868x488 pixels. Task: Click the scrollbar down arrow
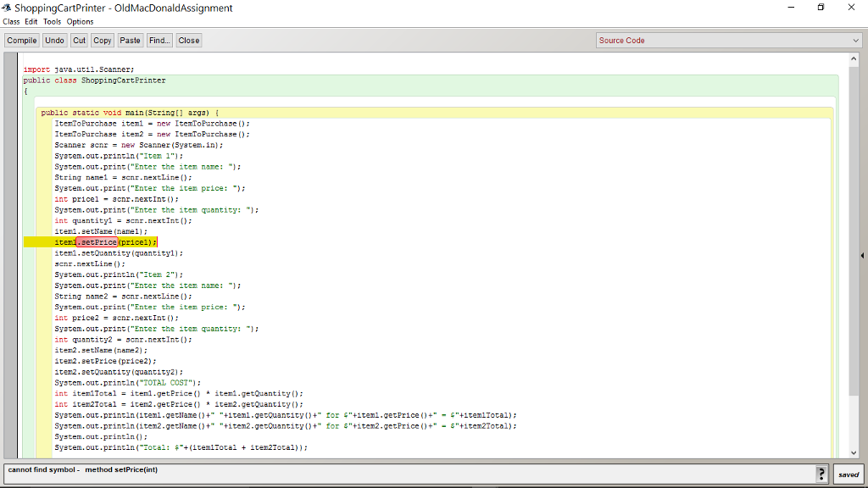(x=854, y=452)
